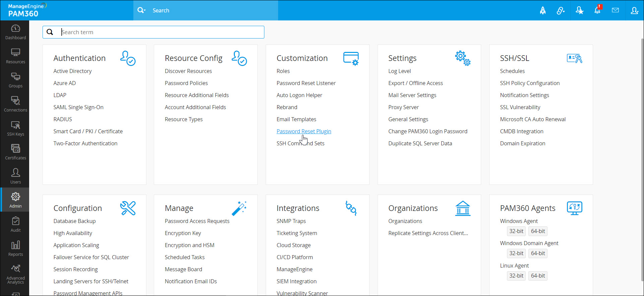Expand the top search filter dropdown

142,10
